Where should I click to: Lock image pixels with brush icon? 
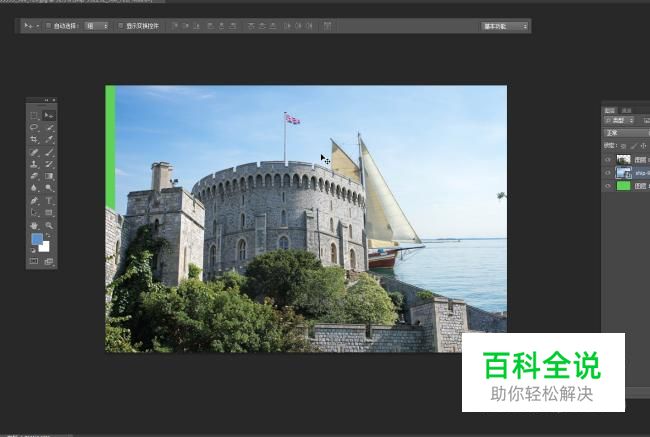pyautogui.click(x=633, y=146)
